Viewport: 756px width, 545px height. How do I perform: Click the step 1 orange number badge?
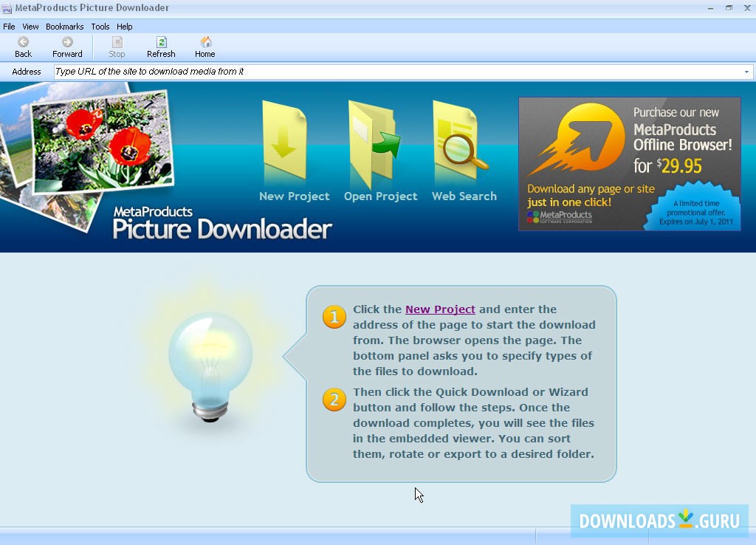click(334, 317)
